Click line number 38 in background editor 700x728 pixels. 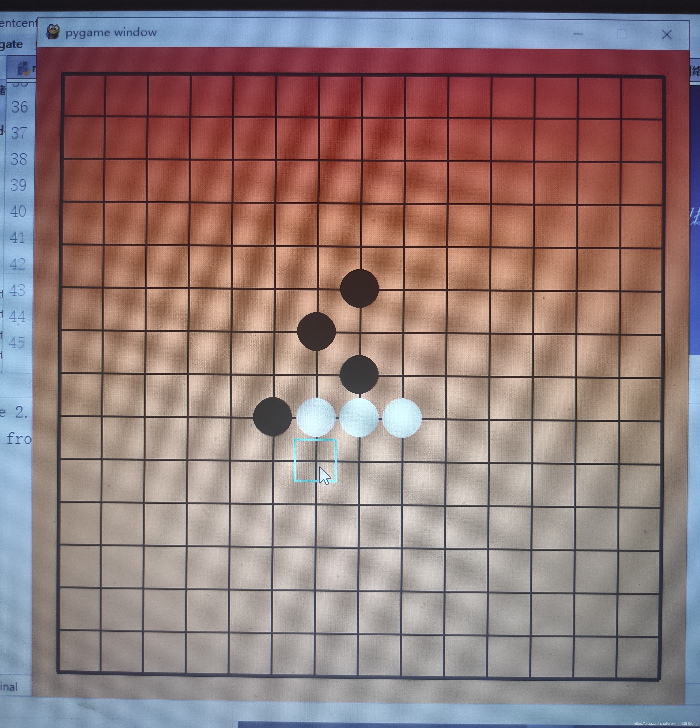point(19,159)
